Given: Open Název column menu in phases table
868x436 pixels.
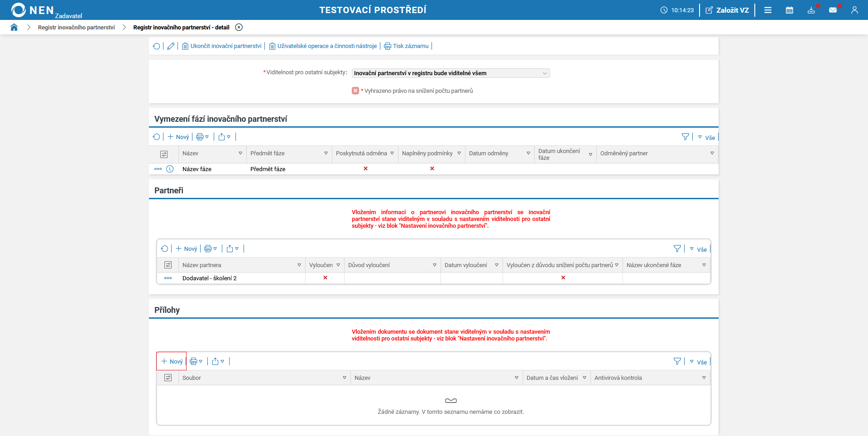Looking at the screenshot, I should 240,153.
